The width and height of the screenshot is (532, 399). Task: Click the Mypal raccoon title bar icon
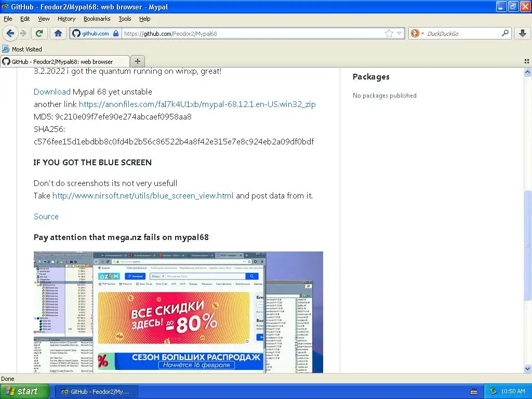point(5,7)
